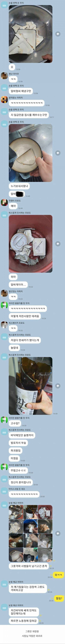Open 음악듣는 어피치 profile avatar
The image size is (65, 644).
[x=4, y=100]
